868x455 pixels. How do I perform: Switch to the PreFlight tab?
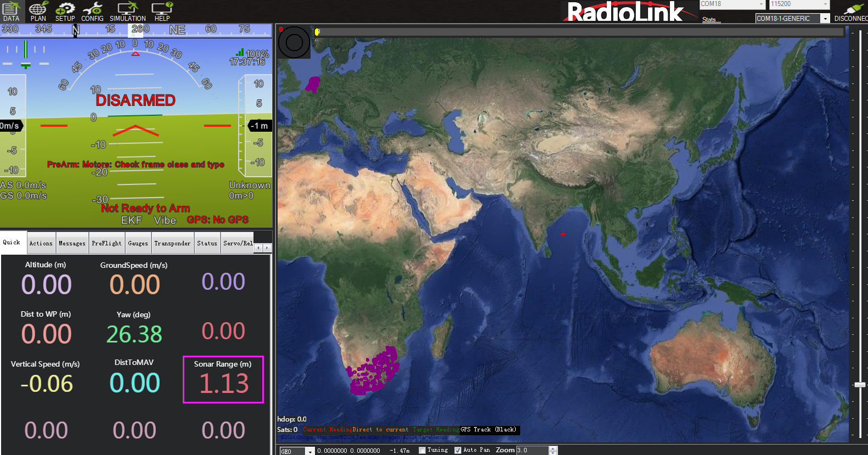pos(106,243)
